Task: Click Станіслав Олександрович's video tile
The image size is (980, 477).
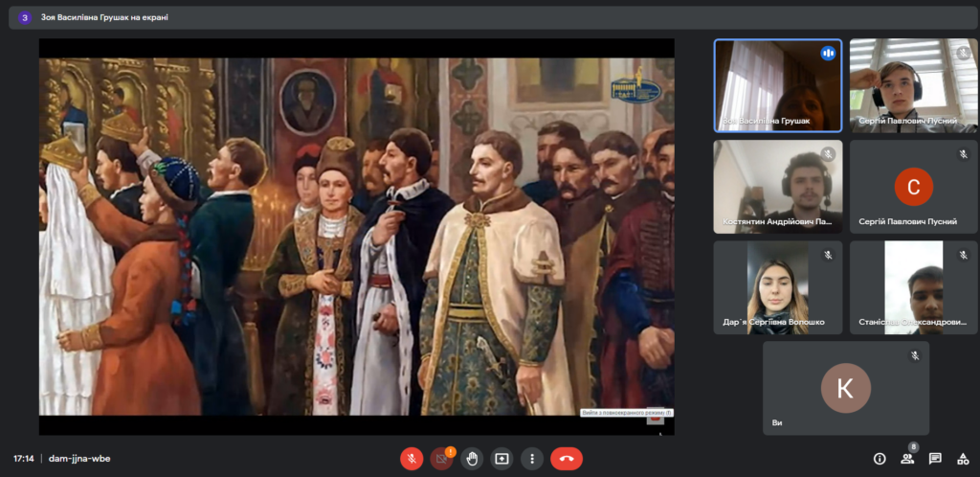Action: [913, 286]
